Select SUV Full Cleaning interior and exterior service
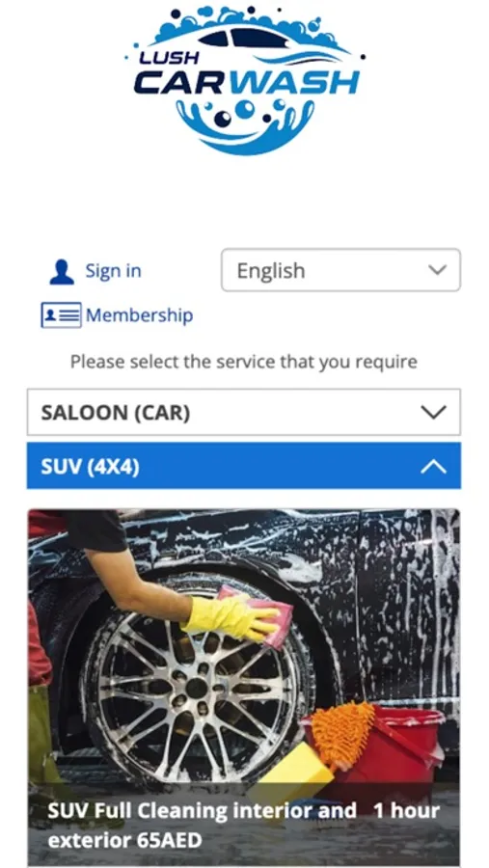 pos(202,826)
